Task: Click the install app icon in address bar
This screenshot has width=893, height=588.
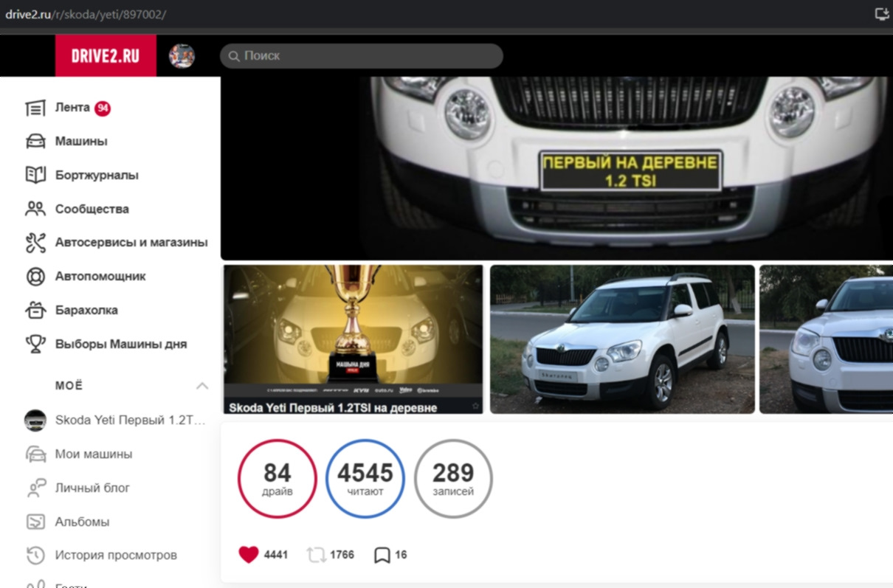Action: [881, 13]
